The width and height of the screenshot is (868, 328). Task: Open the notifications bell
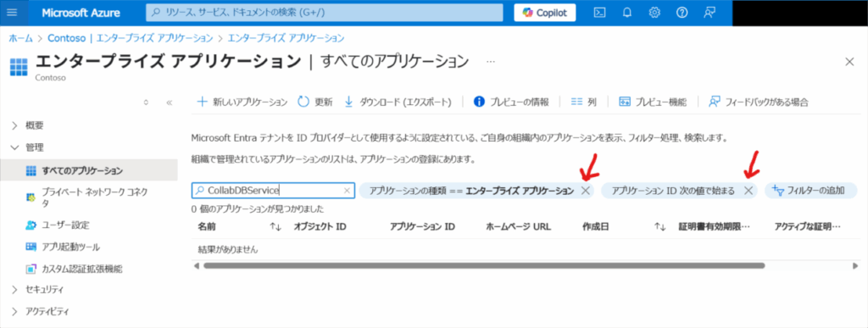(626, 13)
